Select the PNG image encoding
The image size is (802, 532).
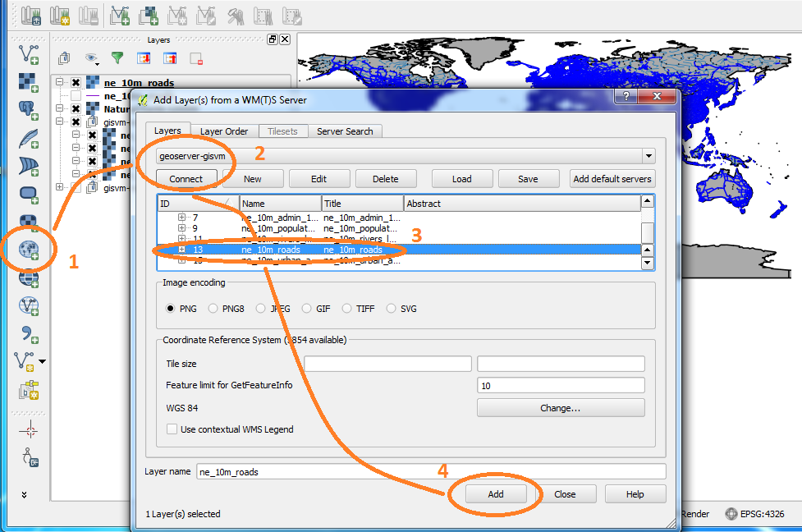170,309
